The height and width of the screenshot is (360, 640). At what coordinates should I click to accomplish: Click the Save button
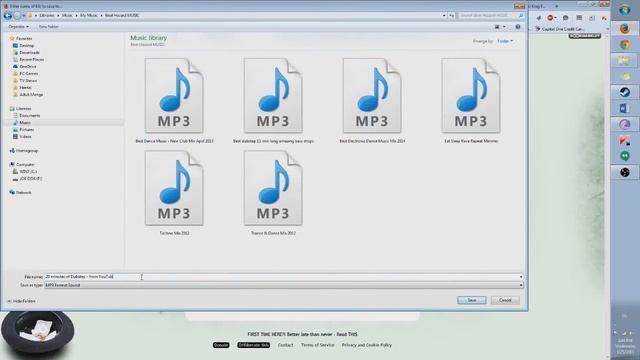click(x=472, y=300)
